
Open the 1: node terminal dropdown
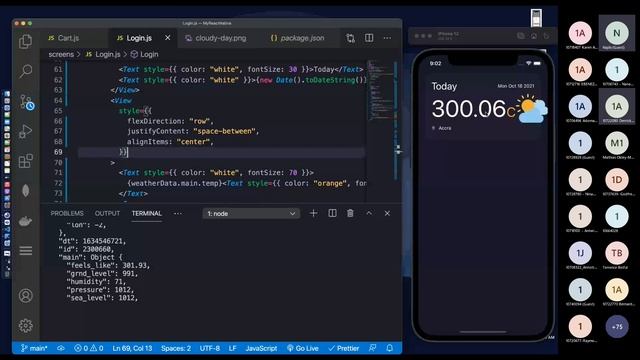pyautogui.click(x=251, y=213)
